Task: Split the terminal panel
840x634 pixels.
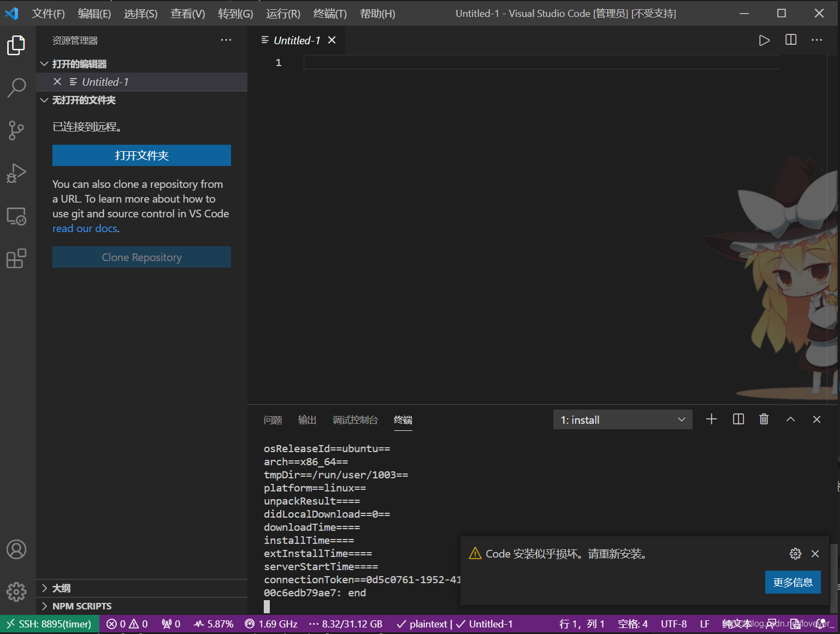Action: (x=738, y=419)
